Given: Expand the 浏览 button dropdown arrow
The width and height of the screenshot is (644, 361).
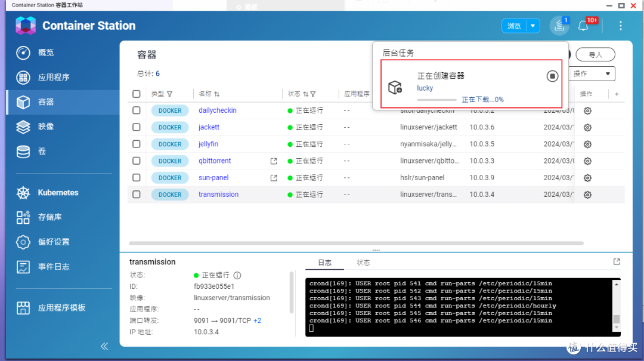Looking at the screenshot, I should coord(532,26).
